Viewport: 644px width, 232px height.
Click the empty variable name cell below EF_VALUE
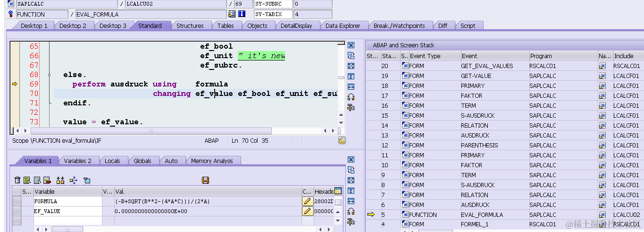click(67, 221)
